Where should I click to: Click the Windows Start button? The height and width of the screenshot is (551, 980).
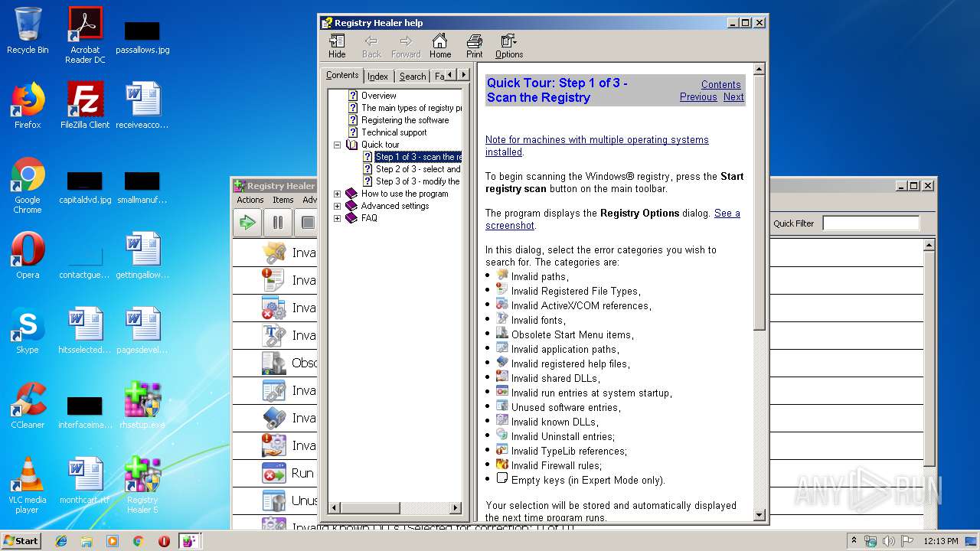click(x=21, y=540)
